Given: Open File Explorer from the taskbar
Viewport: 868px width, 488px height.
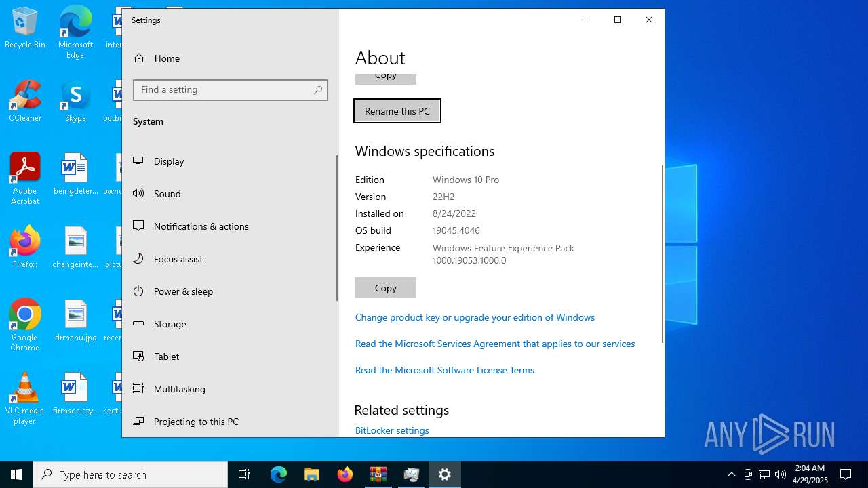Looking at the screenshot, I should point(311,474).
